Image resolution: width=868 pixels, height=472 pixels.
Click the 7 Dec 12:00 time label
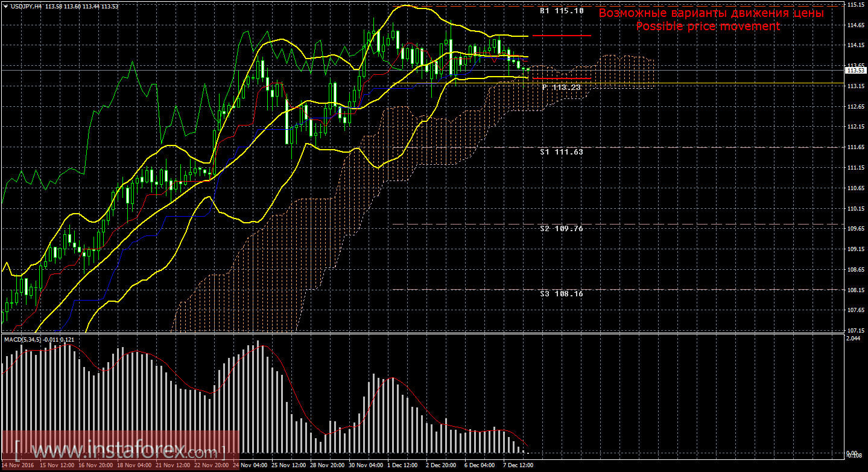point(519,465)
